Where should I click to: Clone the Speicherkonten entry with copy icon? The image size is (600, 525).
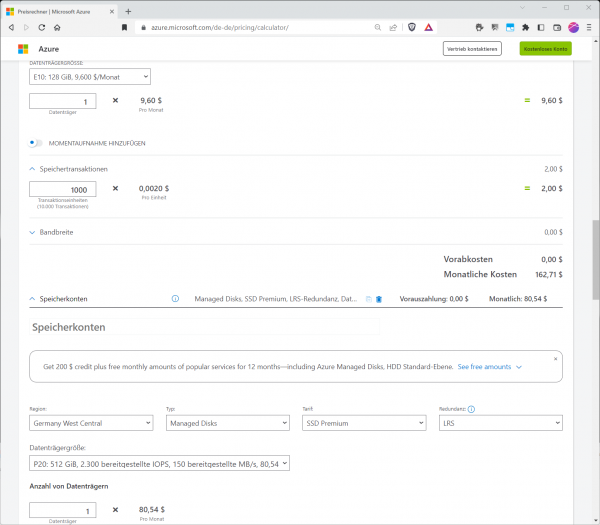pyautogui.click(x=368, y=299)
